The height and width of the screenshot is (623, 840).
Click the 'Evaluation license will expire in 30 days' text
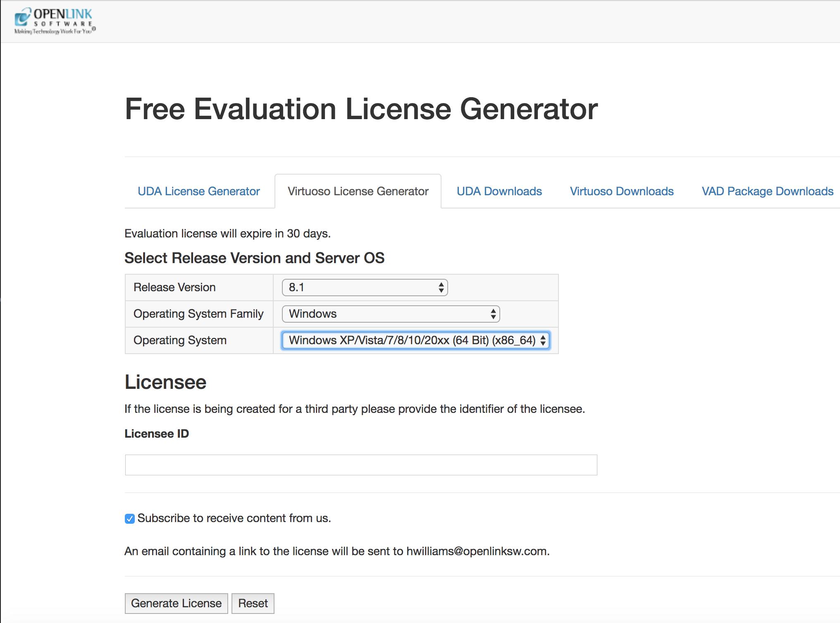pos(227,234)
